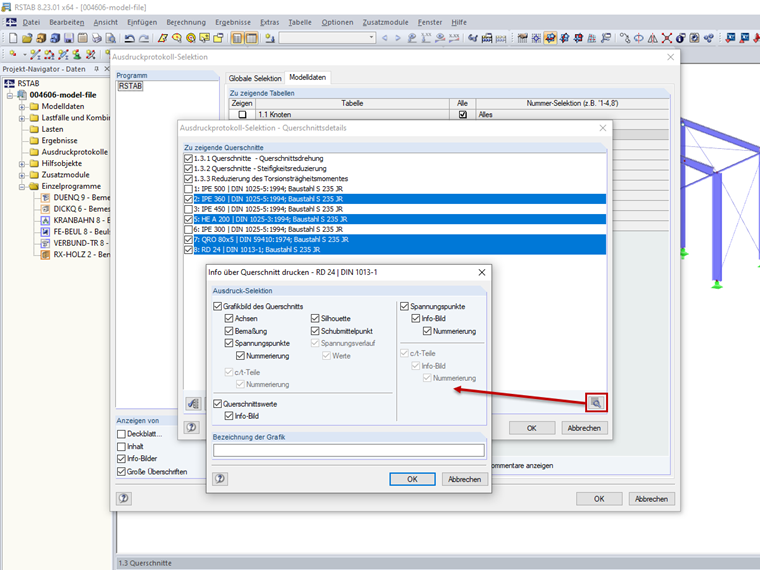This screenshot has height=570, width=760.
Task: Toggle Querschnittswerte checkbox
Action: click(x=218, y=404)
